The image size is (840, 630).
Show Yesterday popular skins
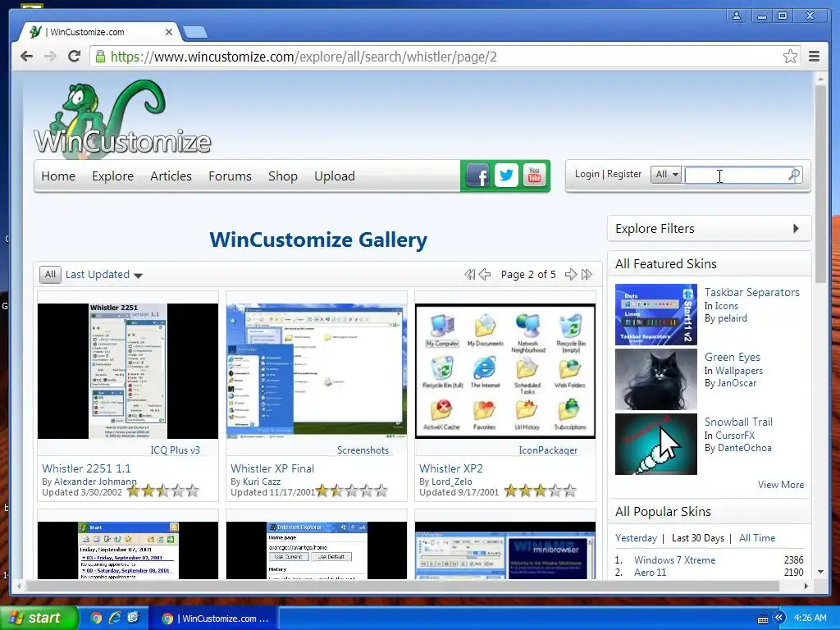[x=636, y=538]
